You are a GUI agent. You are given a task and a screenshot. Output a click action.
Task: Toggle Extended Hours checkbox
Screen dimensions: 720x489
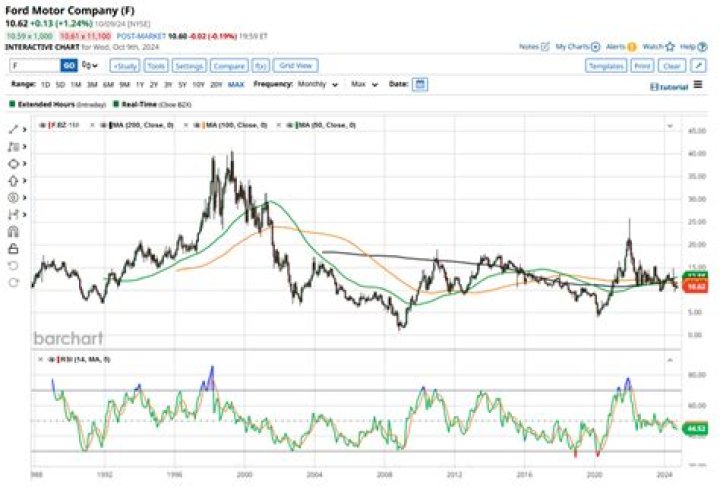click(x=12, y=104)
